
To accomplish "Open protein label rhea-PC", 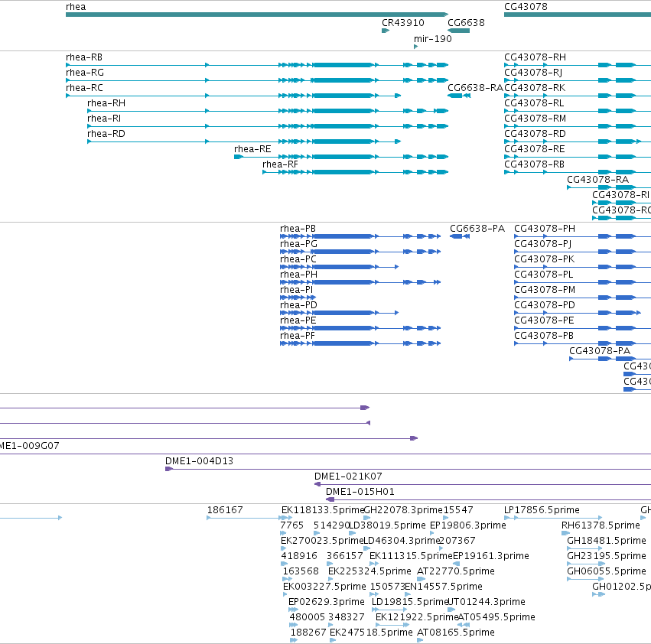I will [x=298, y=259].
